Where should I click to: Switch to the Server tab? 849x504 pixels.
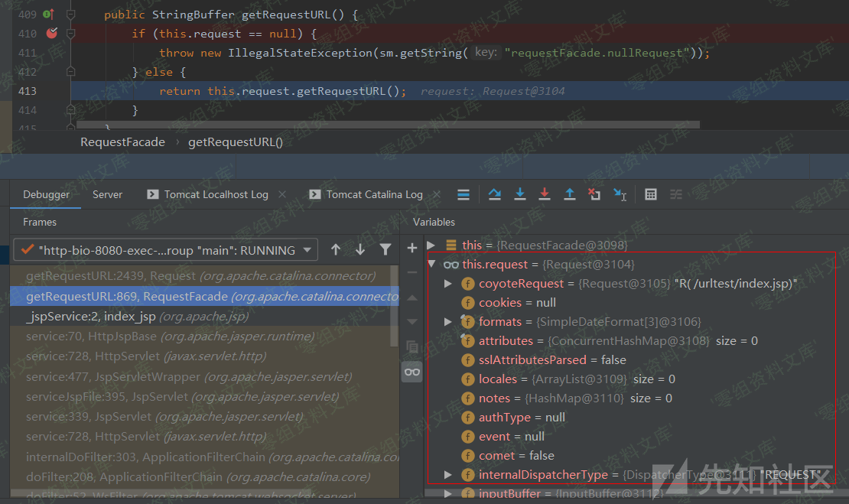[x=107, y=194]
